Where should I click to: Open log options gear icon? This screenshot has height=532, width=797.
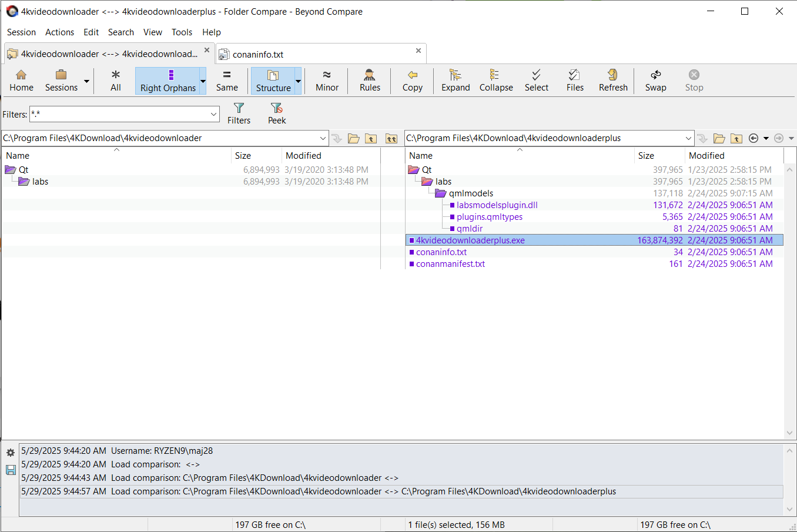pos(11,453)
